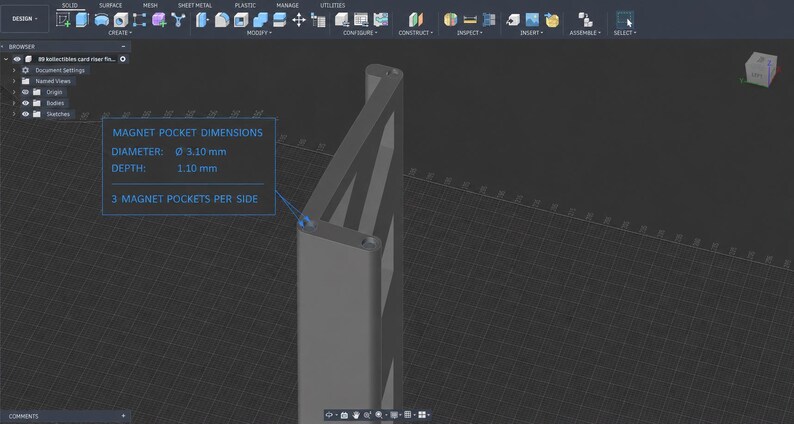Image resolution: width=794 pixels, height=424 pixels.
Task: Expand Named Views node
Action: click(14, 81)
